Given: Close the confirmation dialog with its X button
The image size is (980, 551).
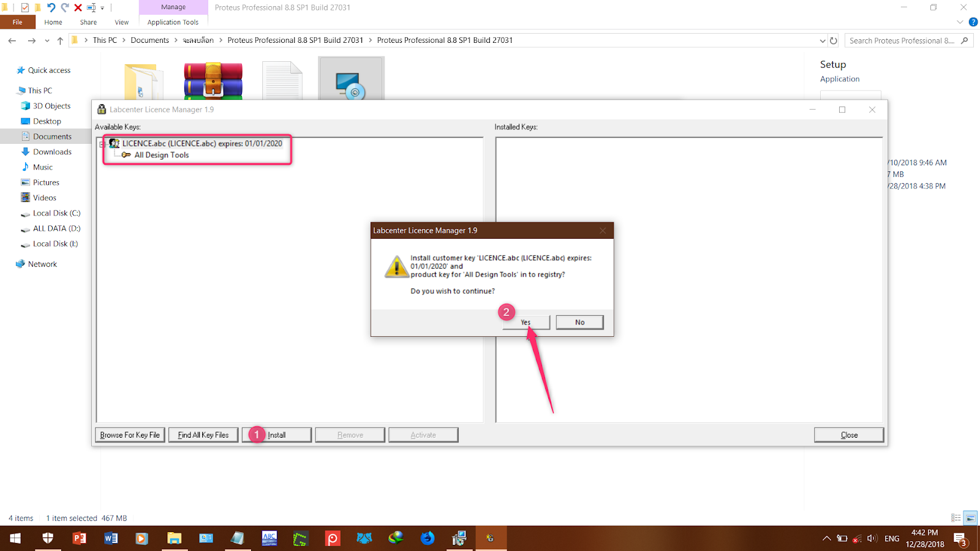Looking at the screenshot, I should click(603, 230).
